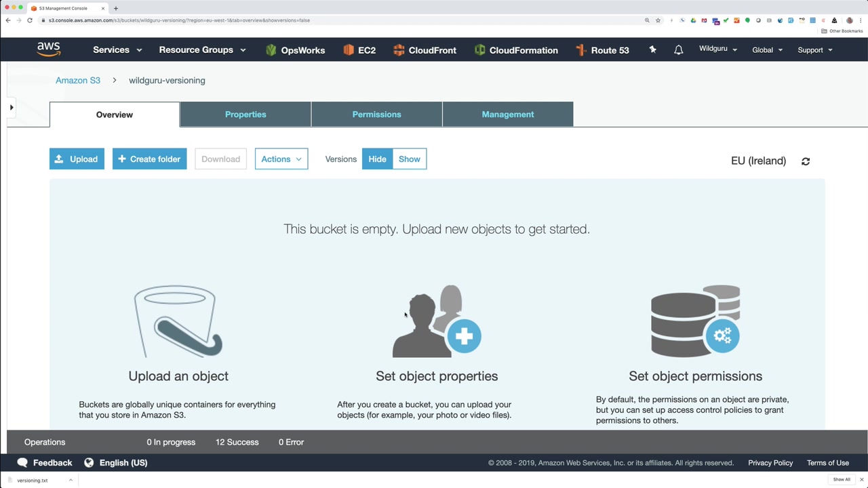This screenshot has height=488, width=868.
Task: Reload the page with the browser reload icon
Action: (x=30, y=20)
